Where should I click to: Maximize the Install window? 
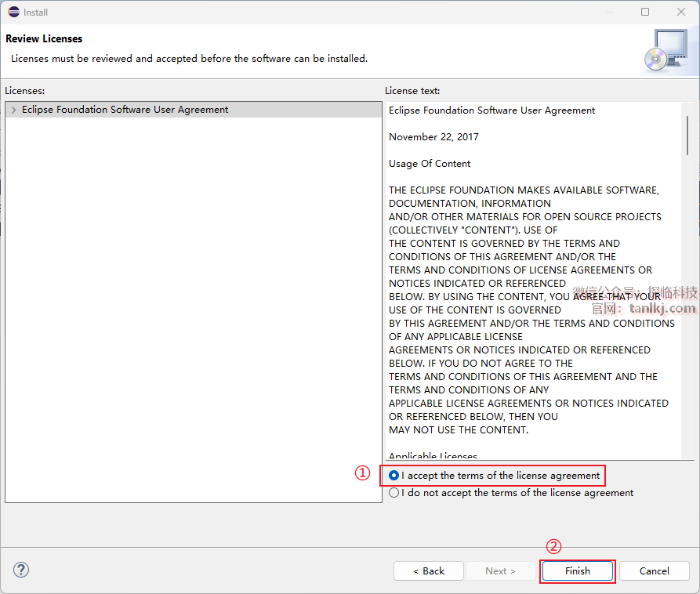click(645, 12)
